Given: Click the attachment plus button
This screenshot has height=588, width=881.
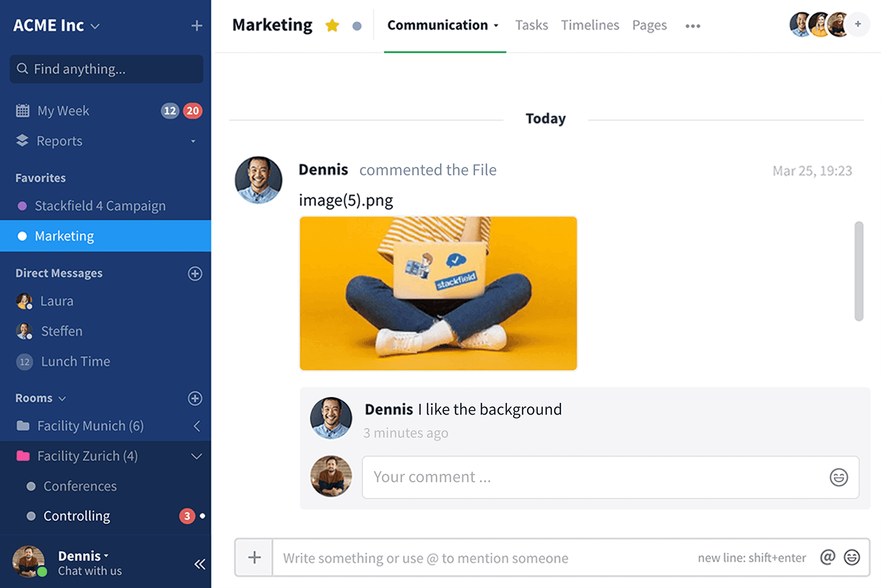Looking at the screenshot, I should [254, 558].
